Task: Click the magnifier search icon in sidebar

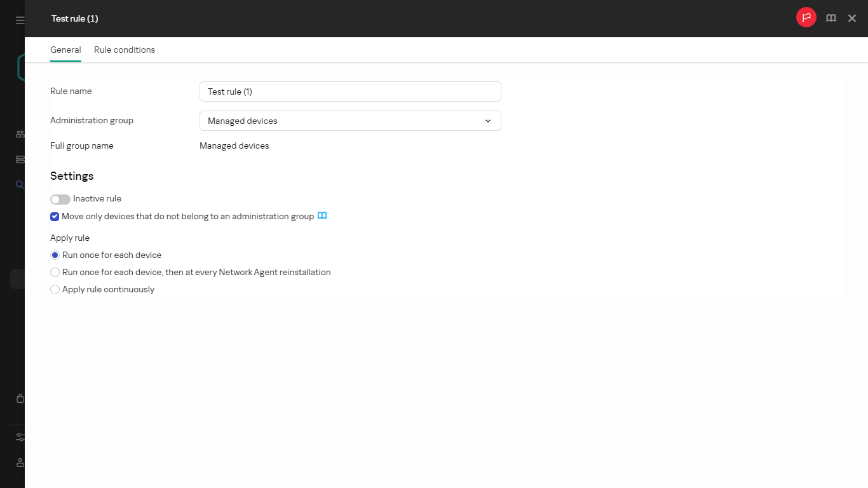Action: 20,185
